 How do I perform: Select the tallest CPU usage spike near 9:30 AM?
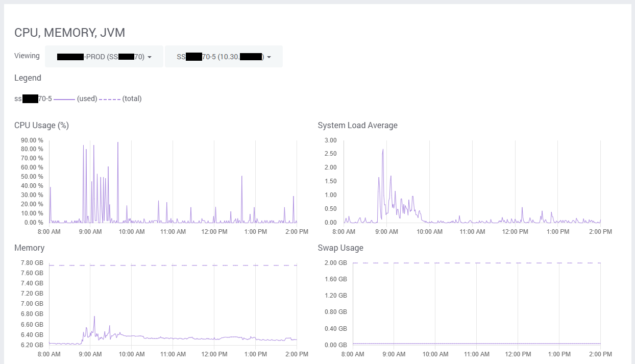coord(117,144)
